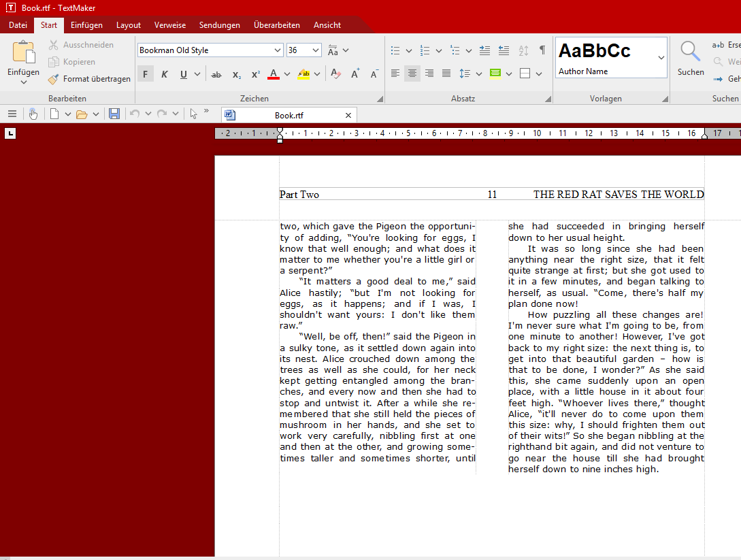The image size is (741, 560).
Task: Center align the text
Action: coord(412,73)
